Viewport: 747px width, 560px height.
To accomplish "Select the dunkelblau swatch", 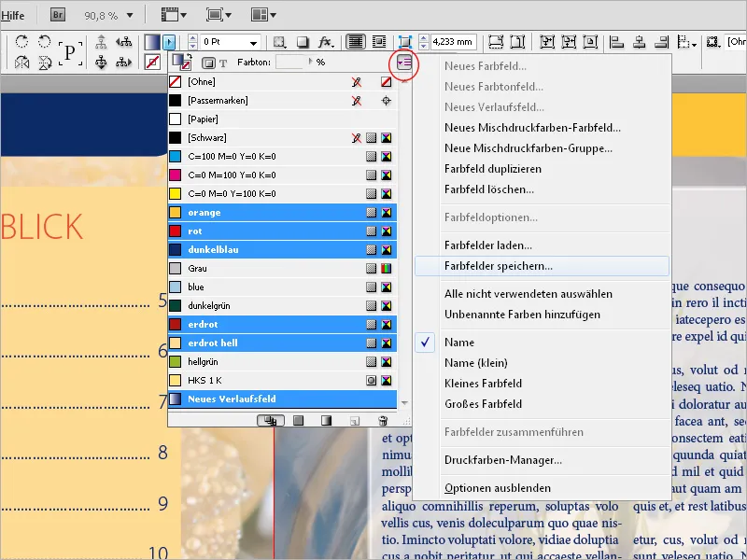I will click(x=283, y=249).
